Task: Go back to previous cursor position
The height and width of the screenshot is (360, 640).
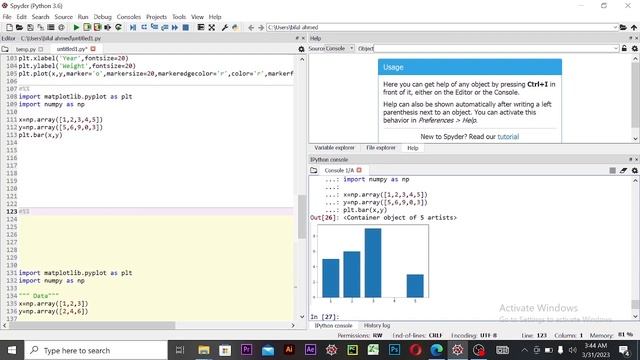Action: pos(251,27)
